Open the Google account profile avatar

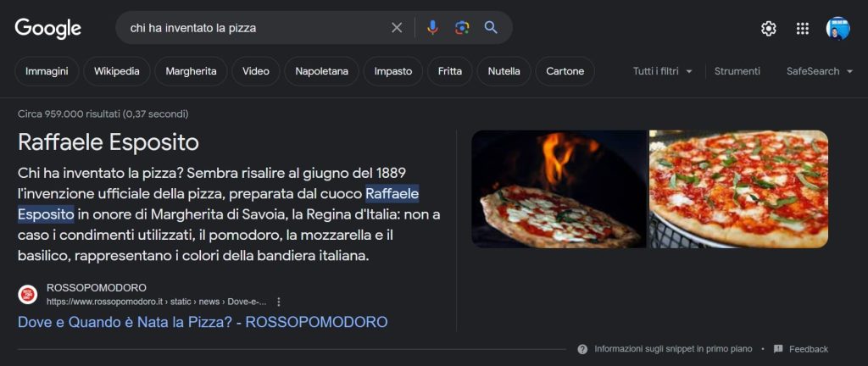tap(837, 29)
